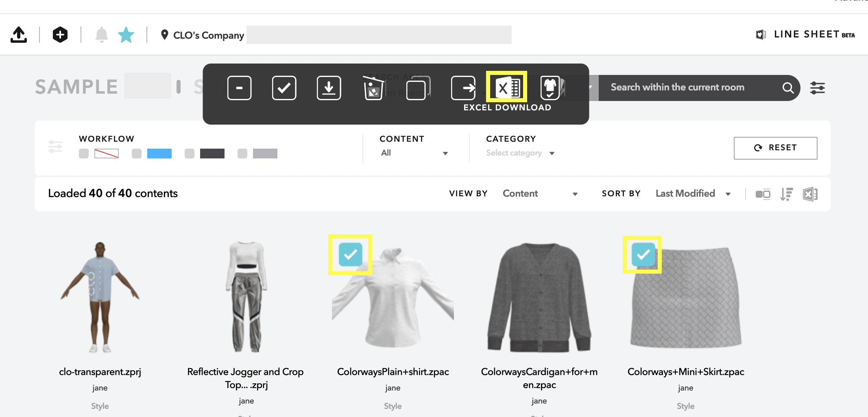Toggle the workflow checkbox beside blue swatch

point(137,154)
